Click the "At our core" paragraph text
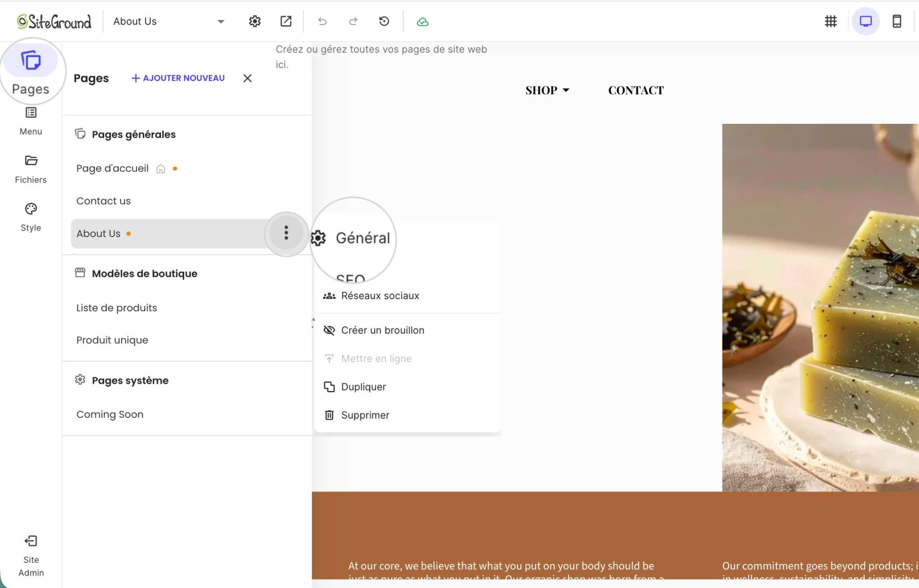Viewport: 919px width, 588px height. 505,571
